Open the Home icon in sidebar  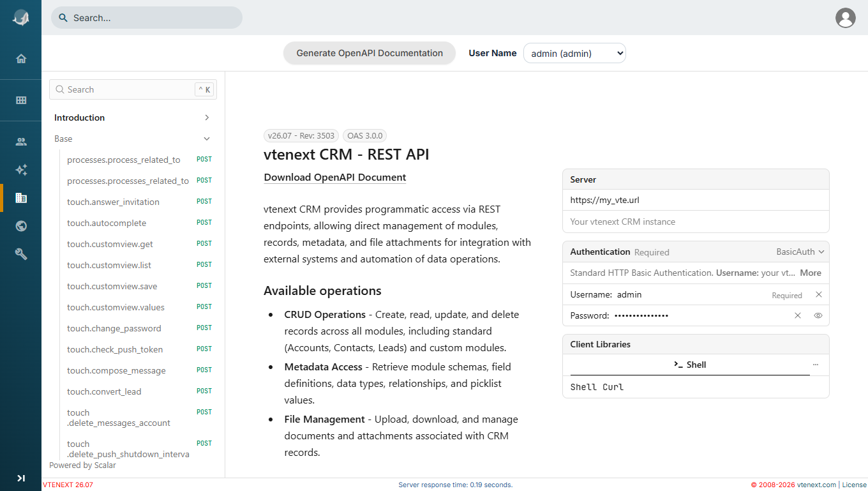(21, 59)
